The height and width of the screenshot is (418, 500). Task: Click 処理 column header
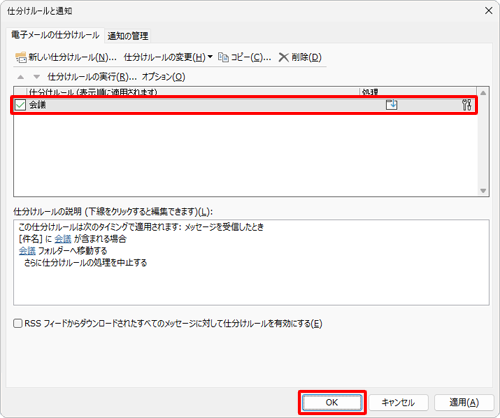[418, 92]
